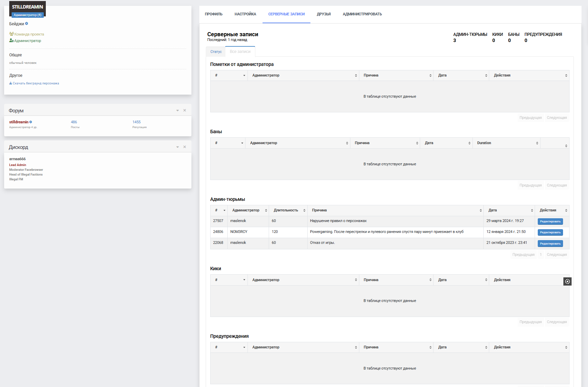Image resolution: width=588 pixels, height=387 pixels.
Task: Click the duration value 120
Action: [275, 232]
